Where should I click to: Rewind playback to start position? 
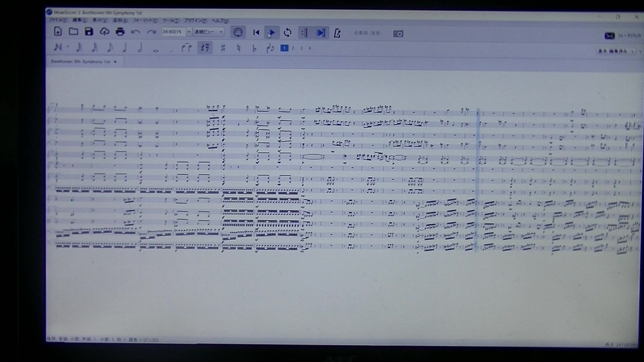[256, 32]
